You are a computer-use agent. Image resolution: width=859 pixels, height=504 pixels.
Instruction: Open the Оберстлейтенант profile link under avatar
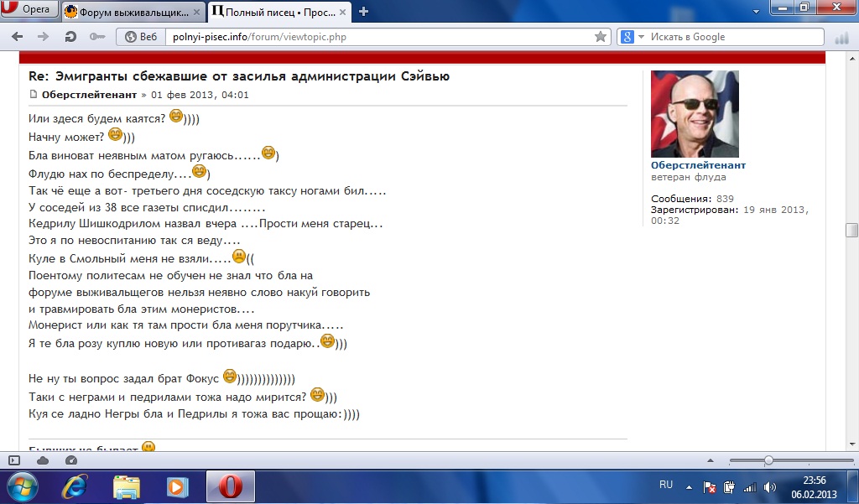click(x=698, y=165)
